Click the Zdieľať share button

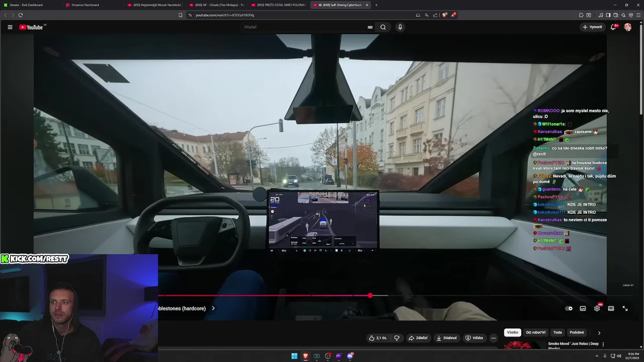(418, 338)
